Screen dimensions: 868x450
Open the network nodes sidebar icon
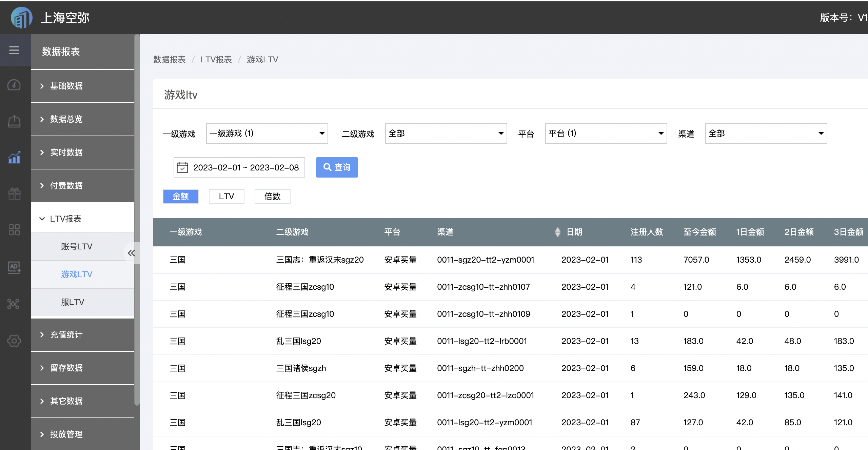[x=14, y=304]
